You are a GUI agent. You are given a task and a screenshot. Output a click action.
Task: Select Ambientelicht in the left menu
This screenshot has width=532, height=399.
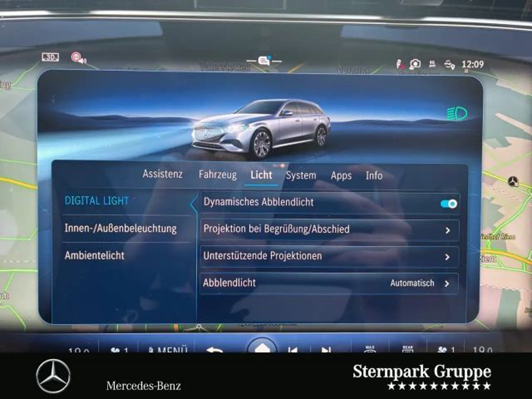[95, 256]
